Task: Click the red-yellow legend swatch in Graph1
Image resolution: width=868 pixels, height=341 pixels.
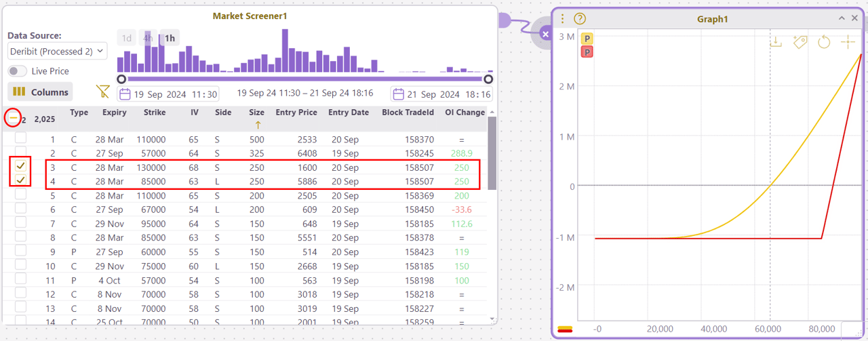Action: pos(565,329)
